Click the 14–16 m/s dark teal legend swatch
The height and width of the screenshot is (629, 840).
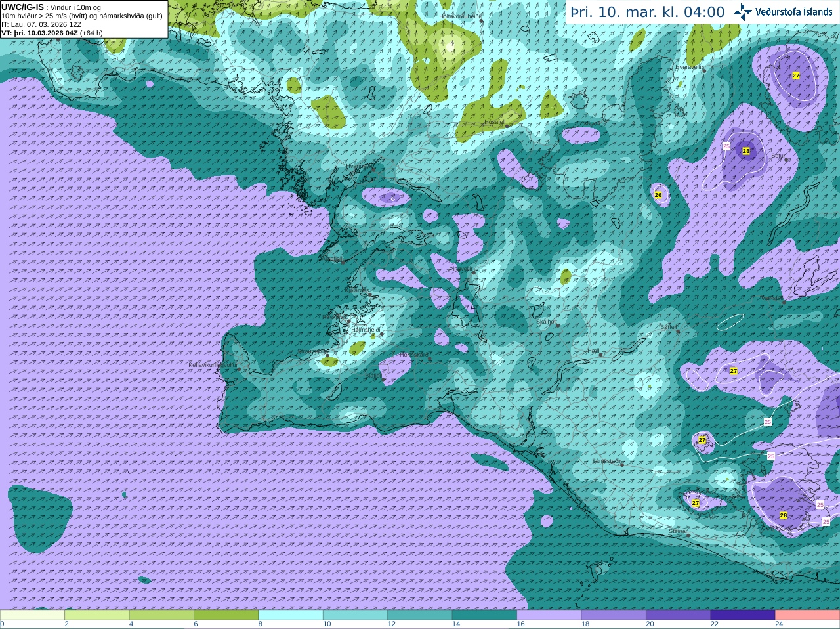(x=484, y=615)
